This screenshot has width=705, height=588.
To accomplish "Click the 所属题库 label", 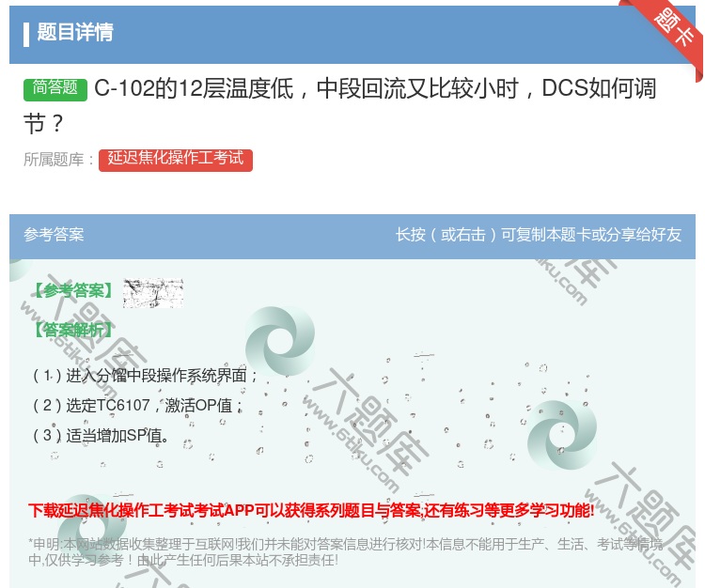I will coord(59,160).
